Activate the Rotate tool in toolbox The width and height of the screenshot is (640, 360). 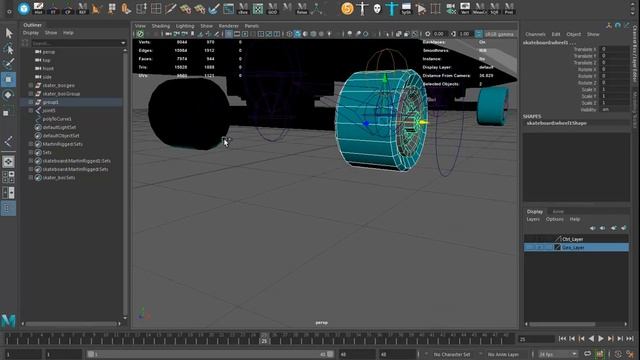[x=8, y=95]
